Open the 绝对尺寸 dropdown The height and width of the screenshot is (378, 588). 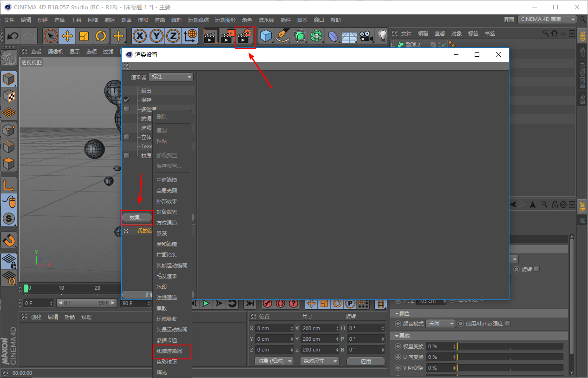click(x=320, y=361)
